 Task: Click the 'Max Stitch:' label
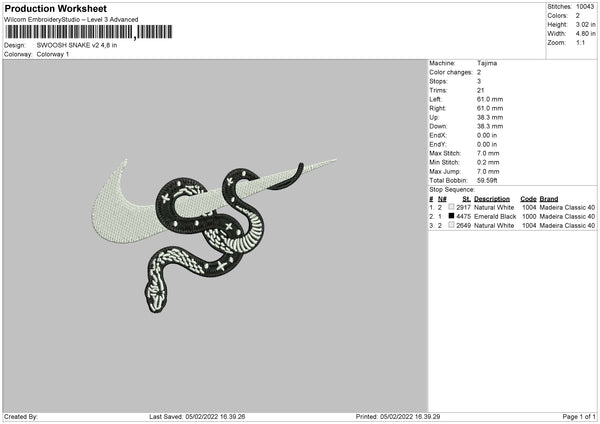tap(445, 153)
